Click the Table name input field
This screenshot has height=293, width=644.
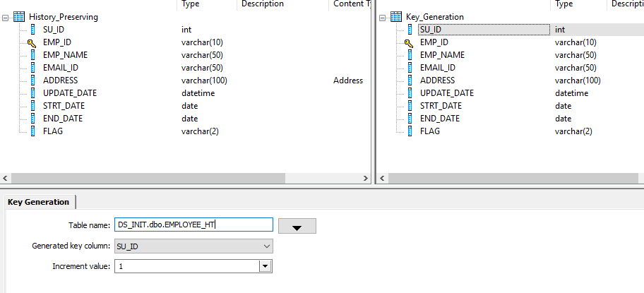[193, 225]
